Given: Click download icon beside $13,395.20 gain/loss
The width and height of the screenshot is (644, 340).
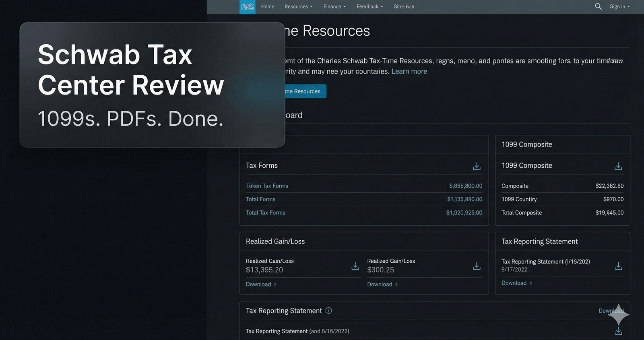Looking at the screenshot, I should click(355, 266).
